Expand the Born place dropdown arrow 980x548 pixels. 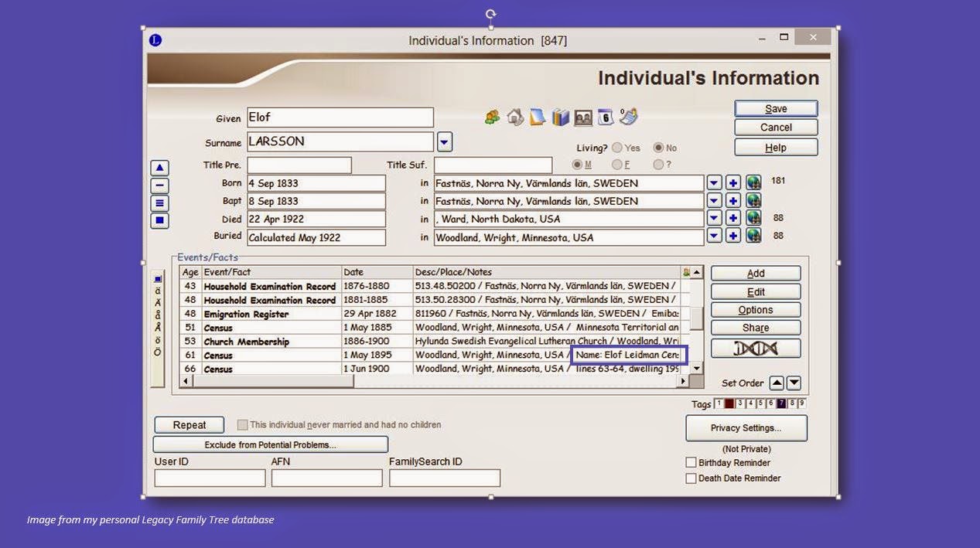coord(714,183)
